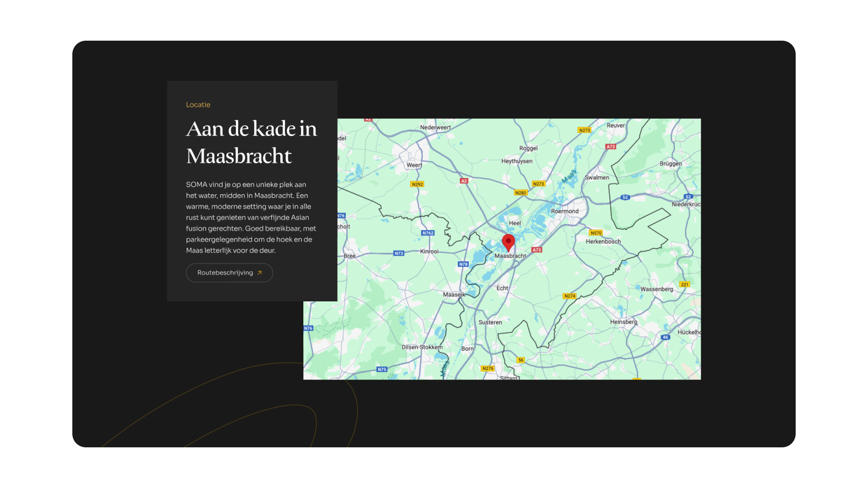Click the Heinsberg town label
The width and height of the screenshot is (868, 488).
click(623, 322)
